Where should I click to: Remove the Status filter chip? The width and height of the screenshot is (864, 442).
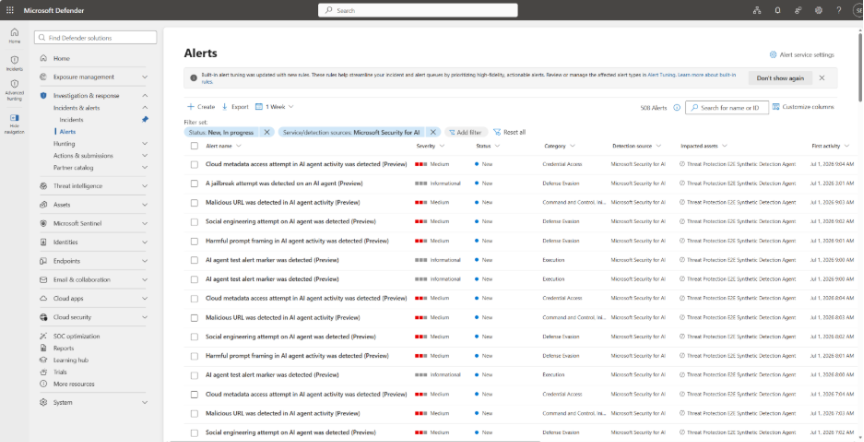(267, 132)
